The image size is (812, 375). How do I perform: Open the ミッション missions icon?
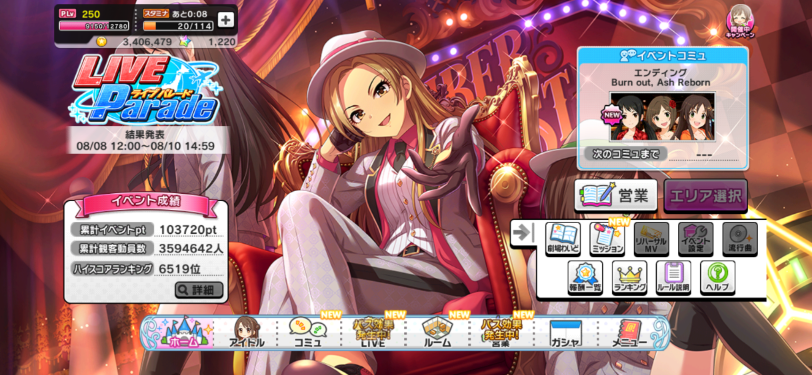click(607, 239)
